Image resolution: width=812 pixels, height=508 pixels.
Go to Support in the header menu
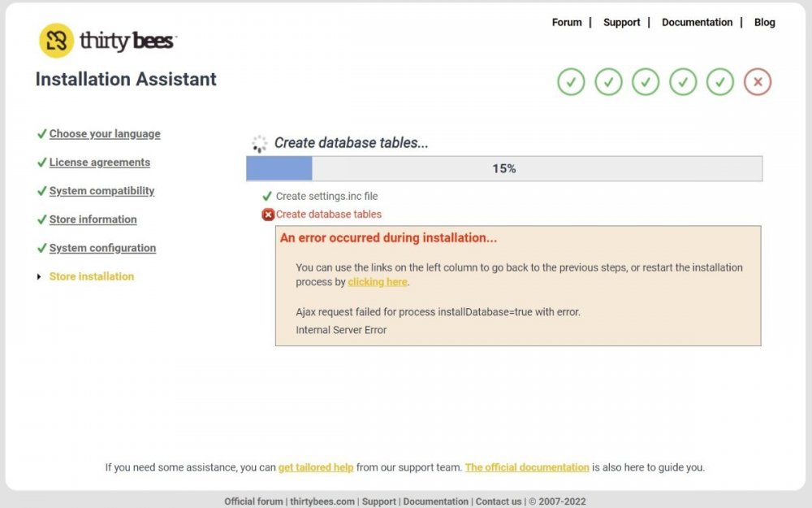(x=621, y=23)
